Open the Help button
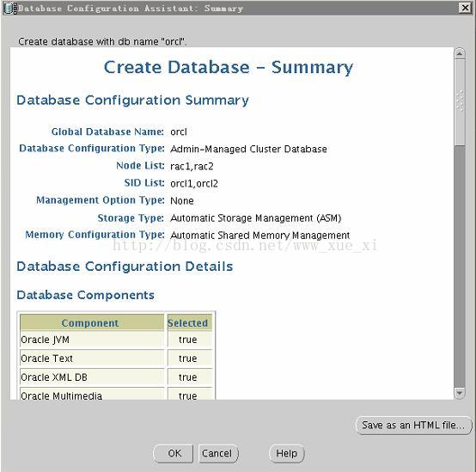 [286, 453]
